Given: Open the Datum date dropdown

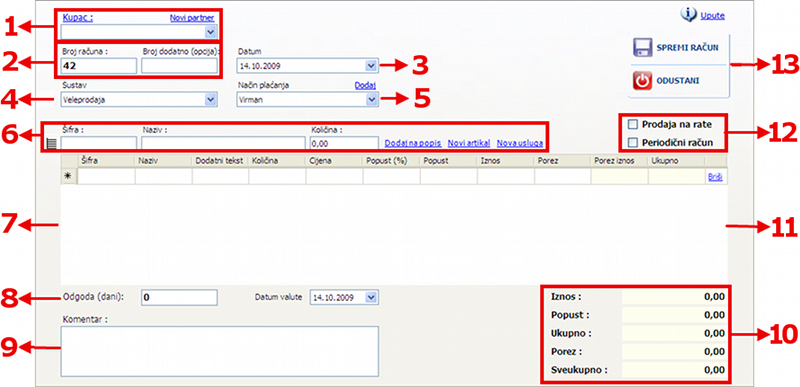Looking at the screenshot, I should (x=372, y=66).
